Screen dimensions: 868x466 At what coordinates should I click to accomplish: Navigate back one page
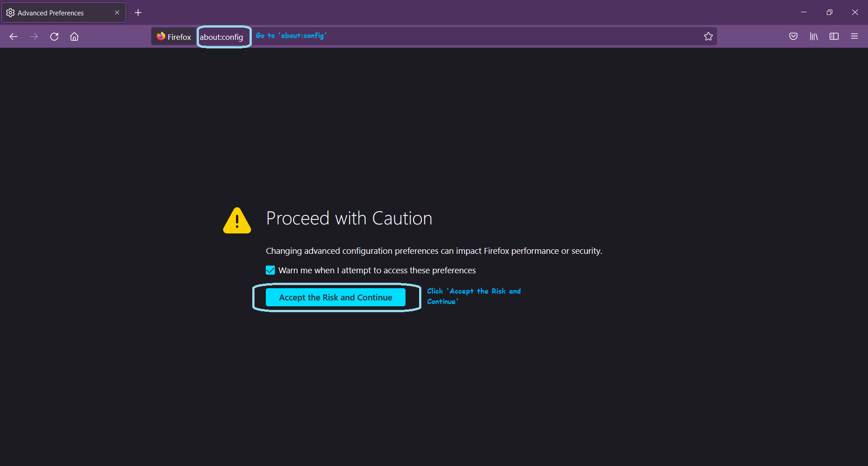14,36
